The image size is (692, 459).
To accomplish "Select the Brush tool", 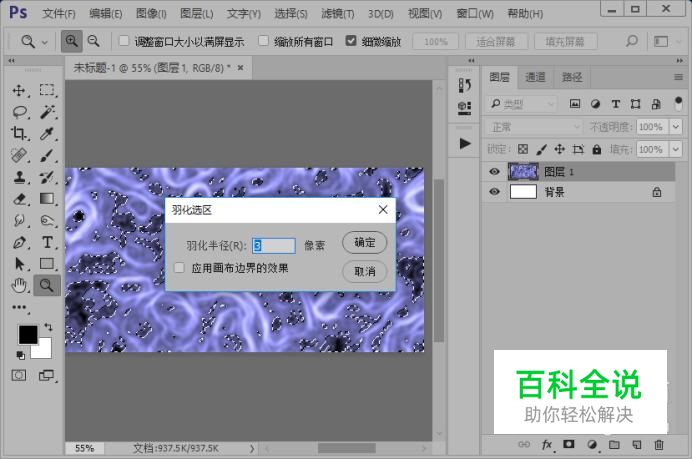I will (47, 155).
